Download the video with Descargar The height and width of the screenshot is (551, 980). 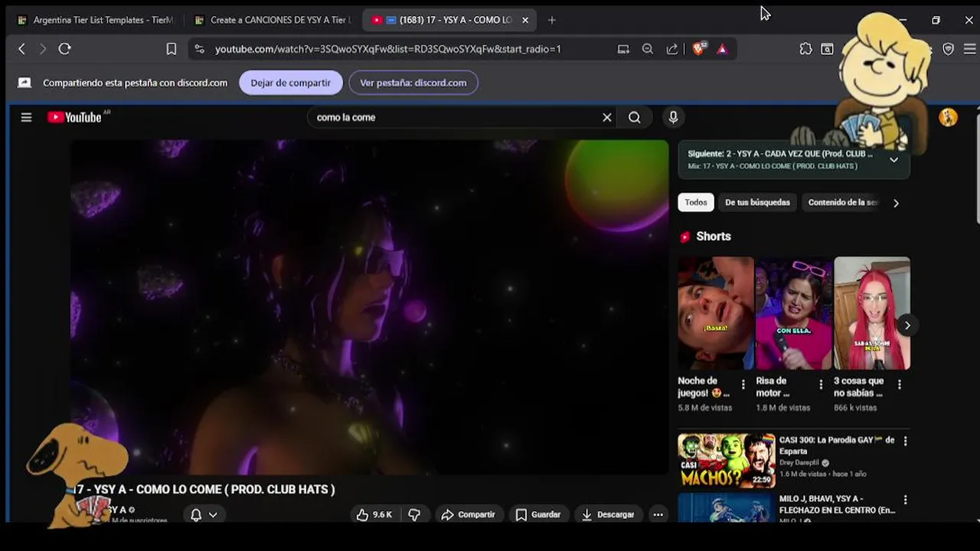(608, 515)
